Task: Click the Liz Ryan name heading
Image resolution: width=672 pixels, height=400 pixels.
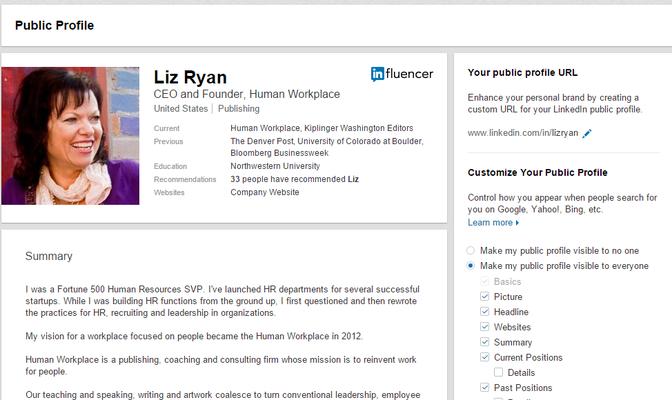Action: [x=190, y=77]
